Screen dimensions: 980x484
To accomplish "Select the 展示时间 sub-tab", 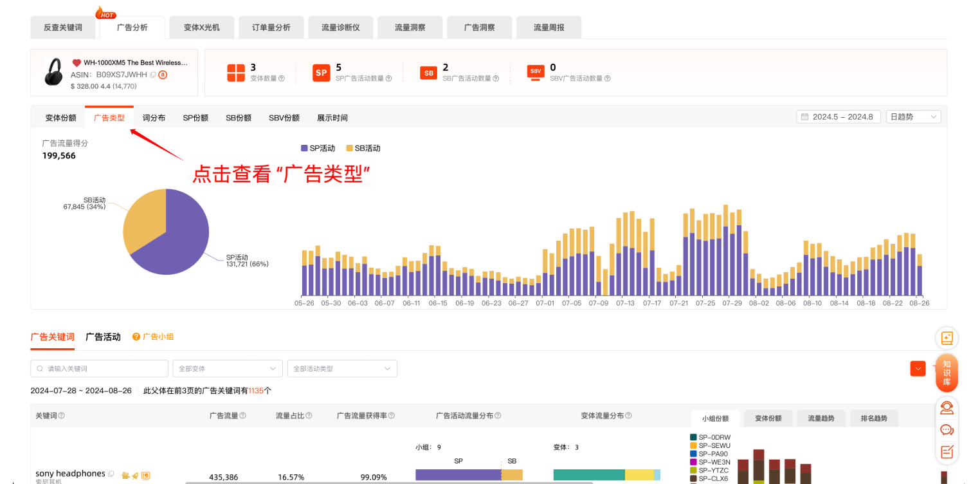I will point(332,118).
